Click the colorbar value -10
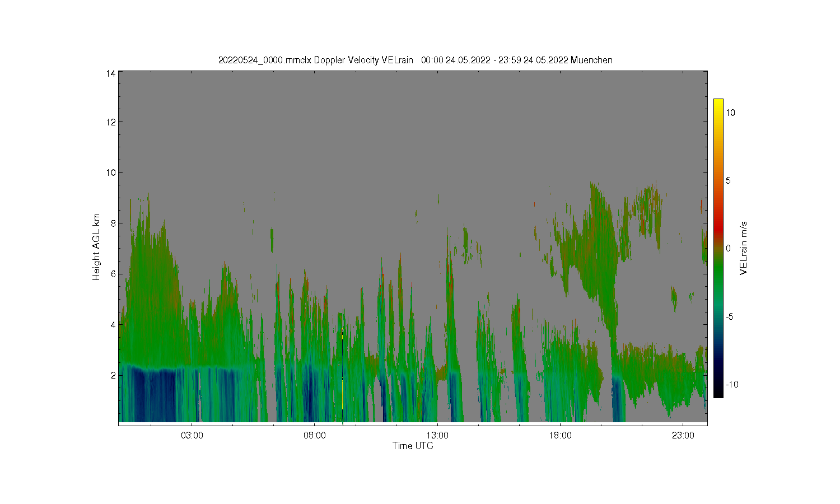Screen dimensions: 840x504 [732, 384]
